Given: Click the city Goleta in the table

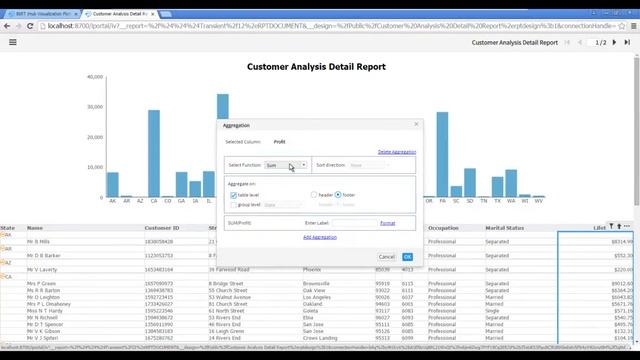Looking at the screenshot, I should point(310,311).
